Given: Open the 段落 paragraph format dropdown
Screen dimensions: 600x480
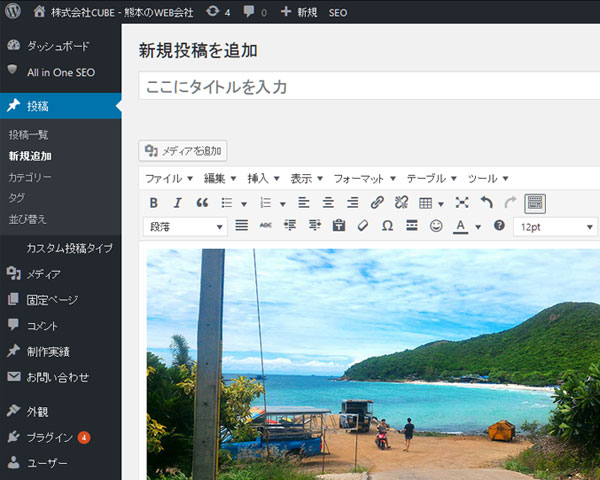Looking at the screenshot, I should [186, 227].
